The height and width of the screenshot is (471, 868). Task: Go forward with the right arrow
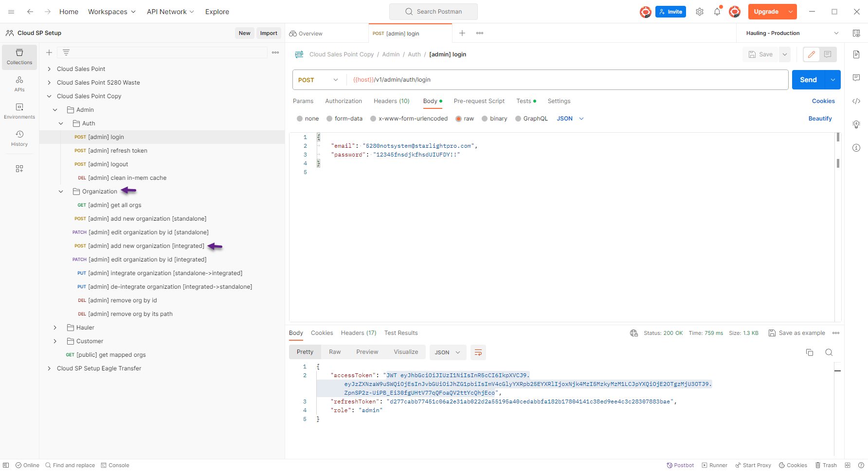(48, 12)
